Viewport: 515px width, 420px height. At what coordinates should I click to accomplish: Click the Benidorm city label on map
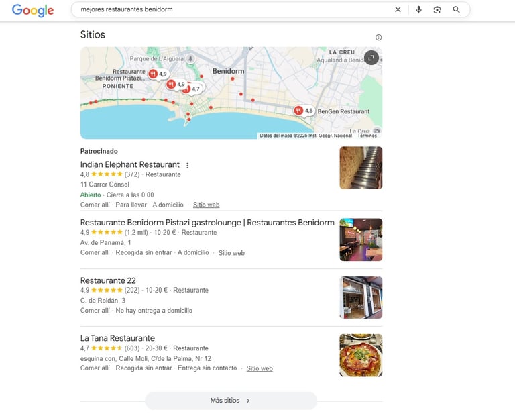tap(228, 71)
